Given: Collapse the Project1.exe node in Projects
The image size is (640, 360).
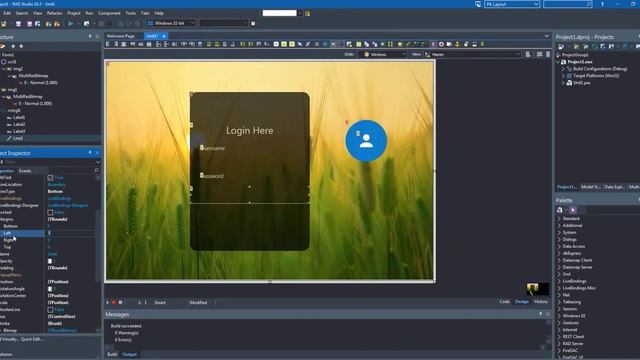Looking at the screenshot, I should [x=558, y=62].
